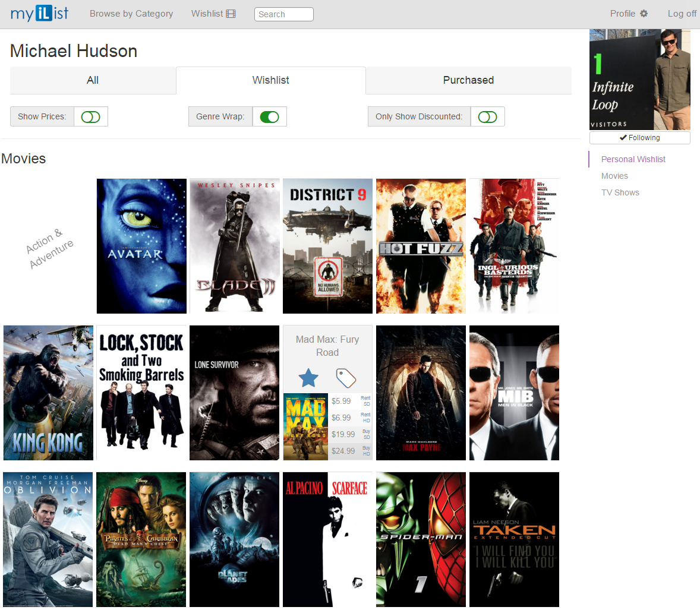Image resolution: width=700 pixels, height=610 pixels.
Task: Open the Hot Fuzz movie poster
Action: pos(421,246)
